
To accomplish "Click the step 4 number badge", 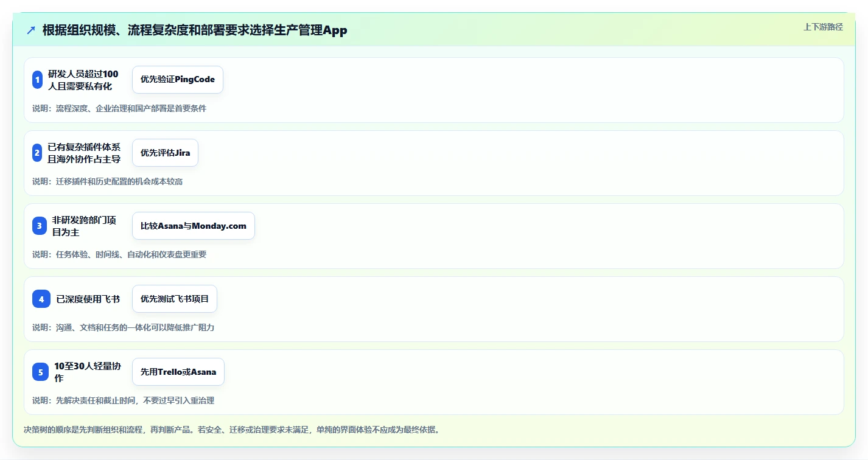I will [x=41, y=299].
